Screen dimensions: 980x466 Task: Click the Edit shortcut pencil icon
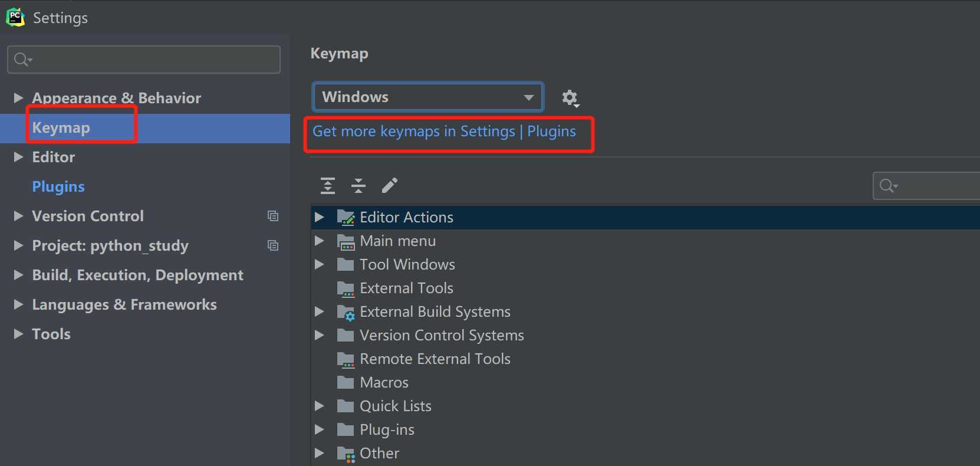pyautogui.click(x=390, y=186)
